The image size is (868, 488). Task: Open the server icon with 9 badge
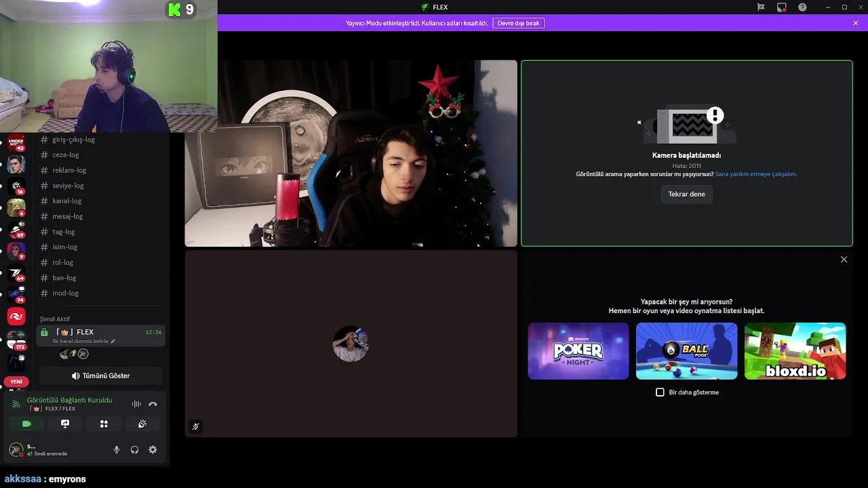(16, 251)
